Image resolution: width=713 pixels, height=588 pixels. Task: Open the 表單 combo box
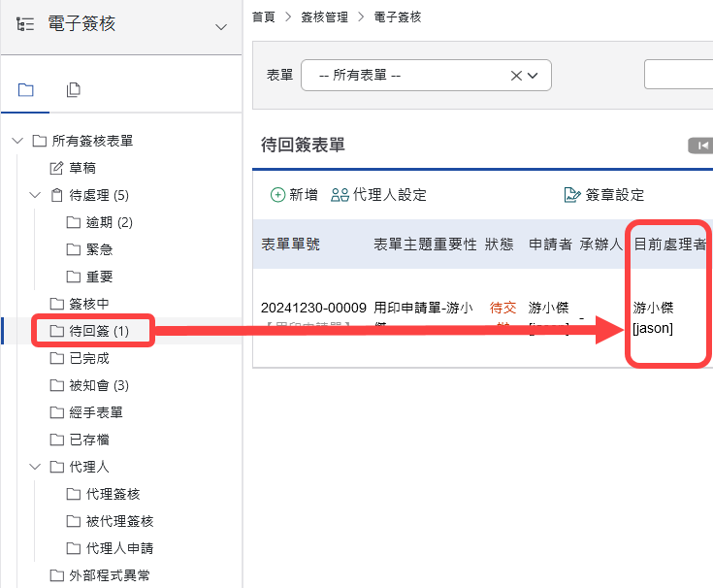426,75
